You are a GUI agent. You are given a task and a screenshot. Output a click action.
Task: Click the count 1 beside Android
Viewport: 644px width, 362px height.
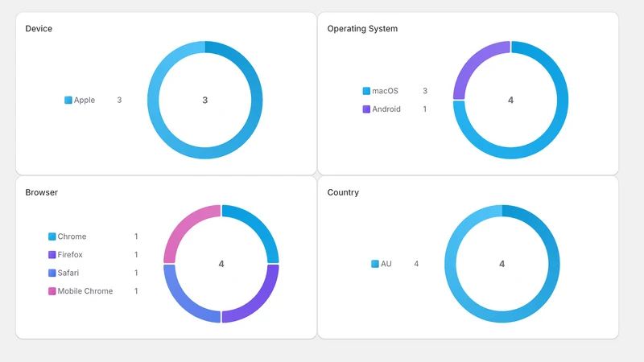tap(425, 109)
